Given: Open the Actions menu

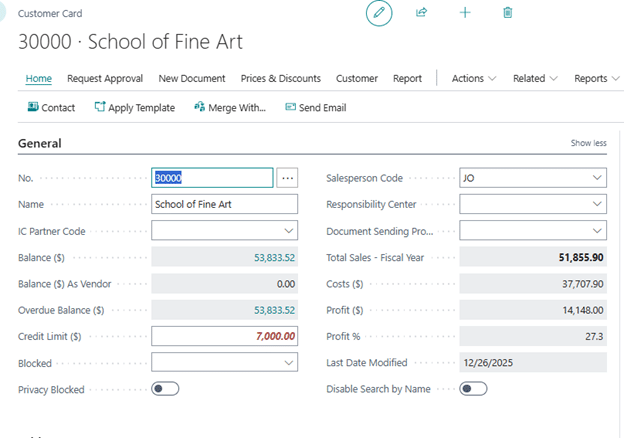Looking at the screenshot, I should point(473,78).
